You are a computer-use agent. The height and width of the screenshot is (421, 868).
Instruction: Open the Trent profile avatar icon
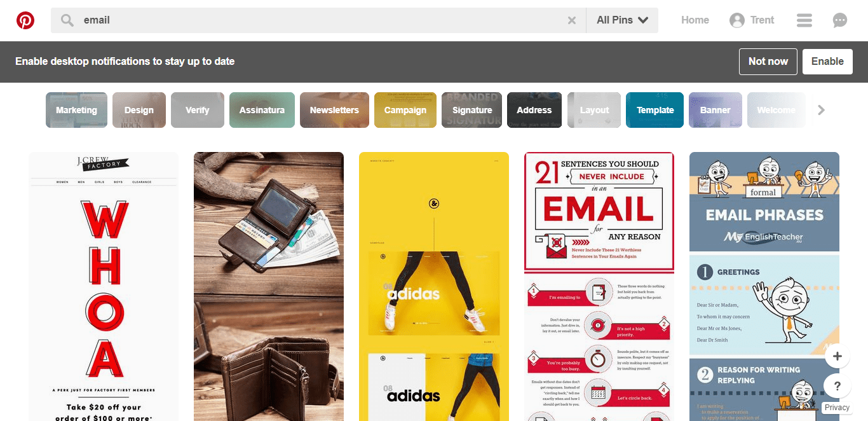(x=737, y=20)
